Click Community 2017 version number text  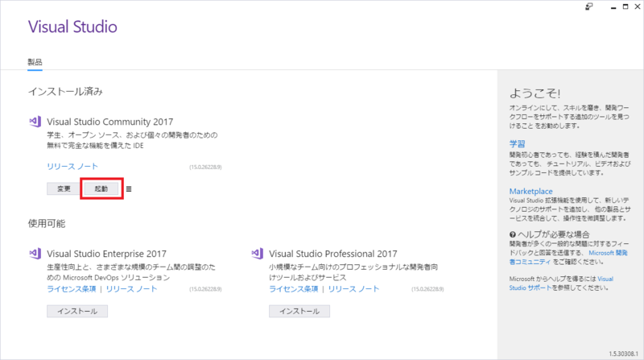(205, 168)
